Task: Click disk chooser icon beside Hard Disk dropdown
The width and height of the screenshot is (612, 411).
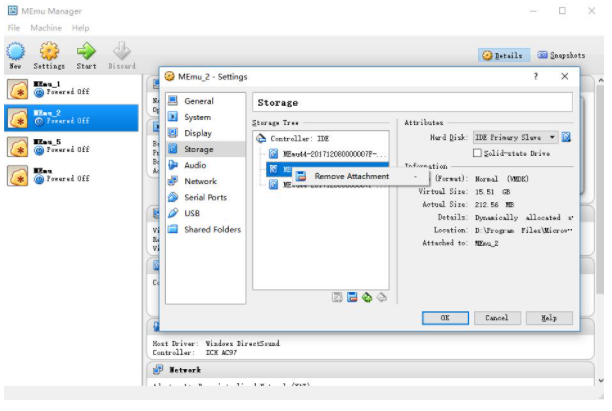Action: coord(566,136)
